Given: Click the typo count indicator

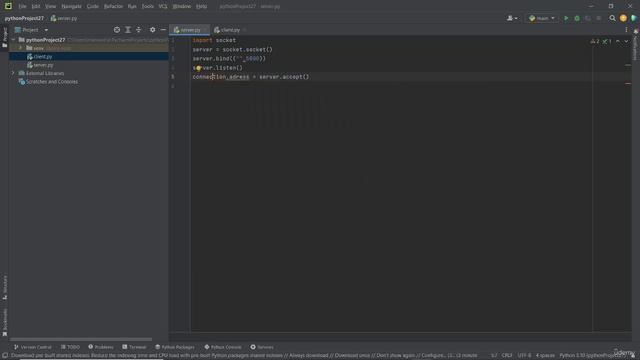Looking at the screenshot, I should tap(607, 41).
